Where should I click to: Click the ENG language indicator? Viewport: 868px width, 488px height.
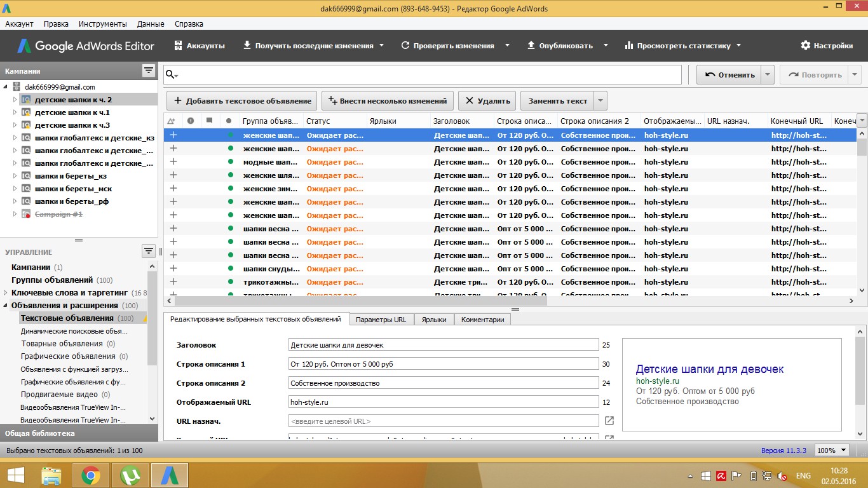[803, 476]
